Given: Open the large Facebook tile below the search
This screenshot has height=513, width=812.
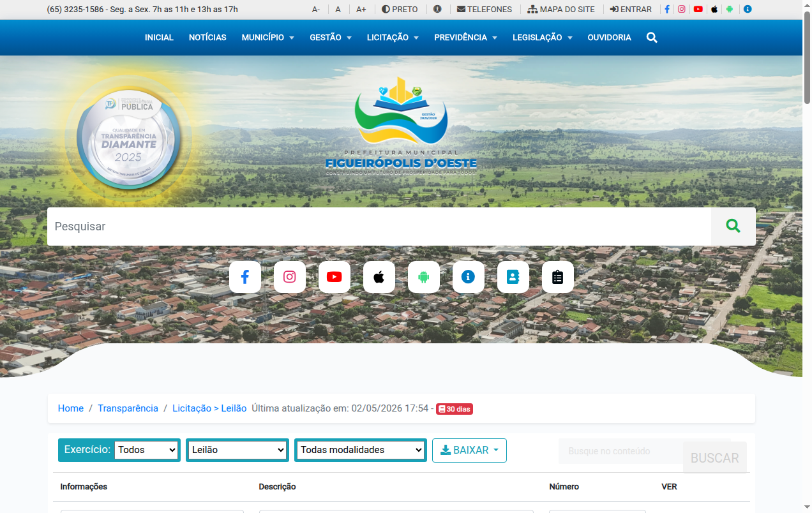Looking at the screenshot, I should [x=245, y=277].
